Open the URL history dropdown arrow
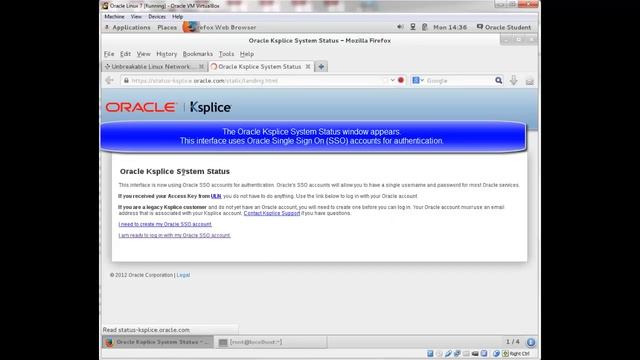 tap(392, 80)
